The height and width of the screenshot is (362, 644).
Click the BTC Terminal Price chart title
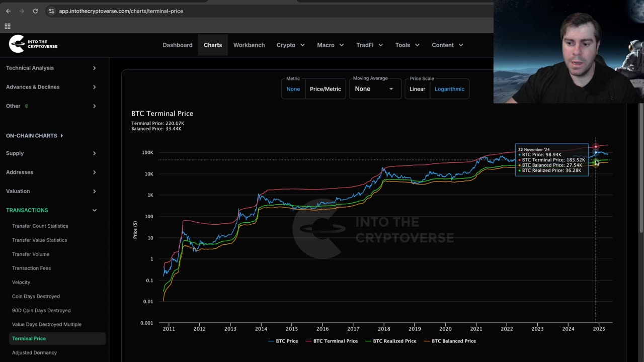pos(162,114)
